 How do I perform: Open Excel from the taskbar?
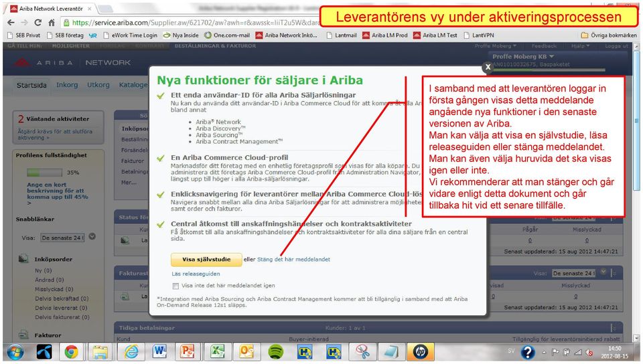point(217,352)
